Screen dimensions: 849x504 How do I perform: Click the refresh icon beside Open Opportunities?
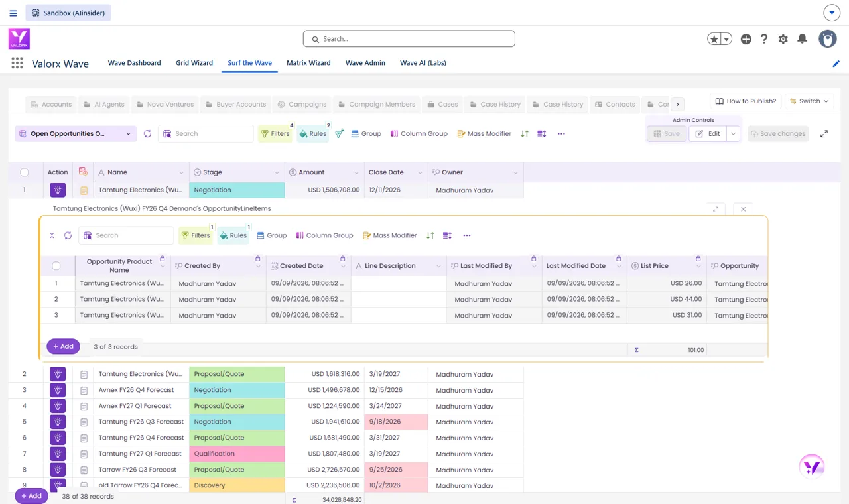pos(147,134)
